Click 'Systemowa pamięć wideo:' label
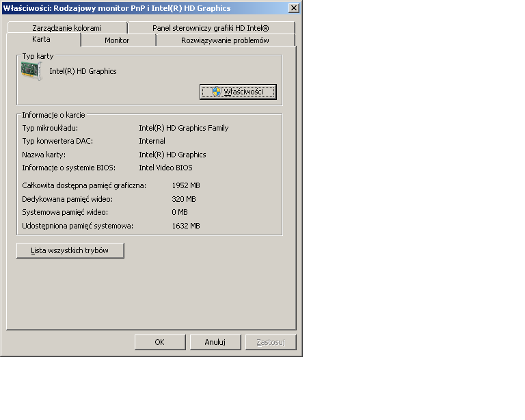 (x=65, y=212)
